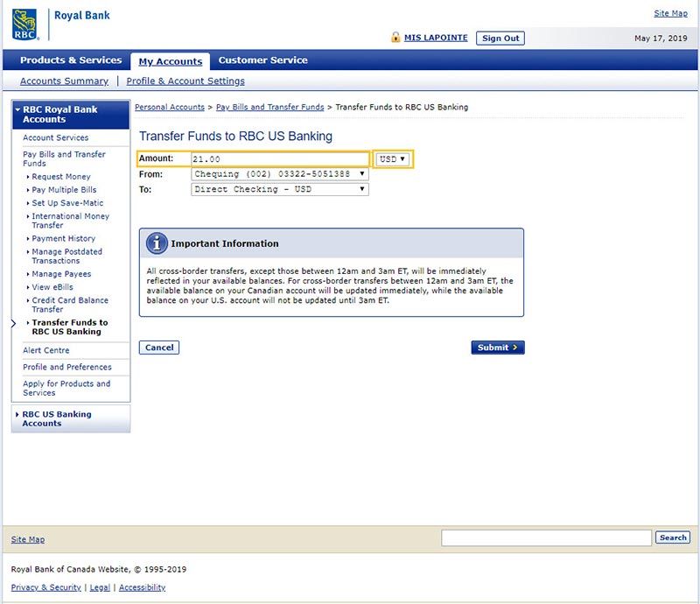Open the Products & Services tab

pos(71,60)
